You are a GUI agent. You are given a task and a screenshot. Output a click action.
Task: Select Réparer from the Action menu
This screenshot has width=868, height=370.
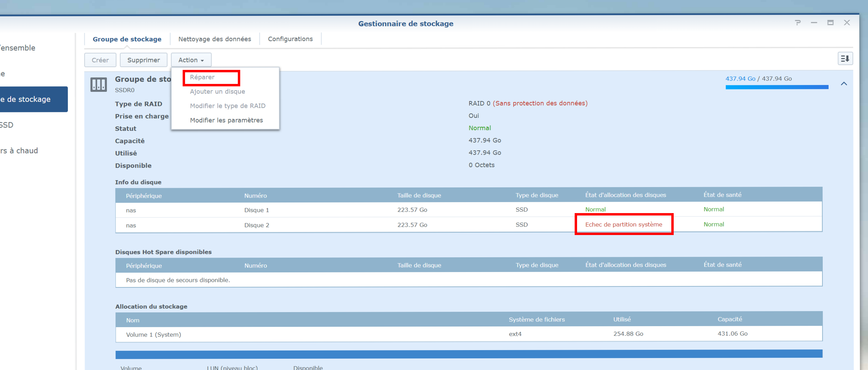(x=202, y=77)
